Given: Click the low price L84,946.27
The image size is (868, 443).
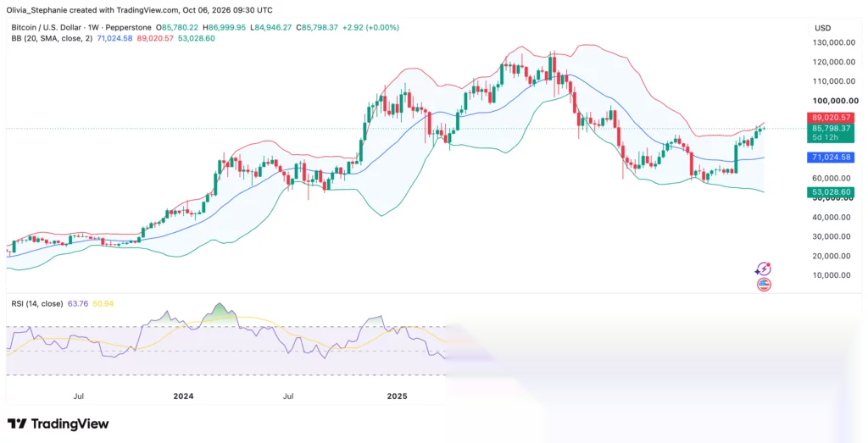Looking at the screenshot, I should 270,27.
